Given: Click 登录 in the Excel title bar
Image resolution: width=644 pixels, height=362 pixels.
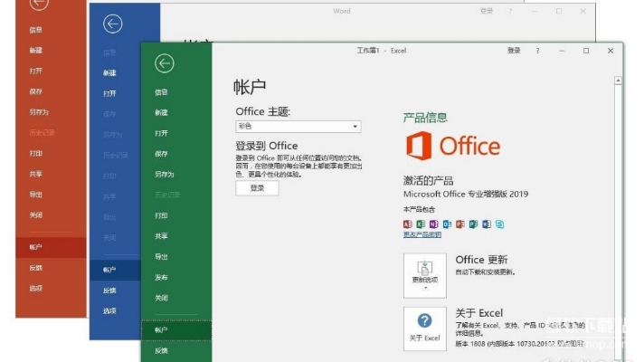Looking at the screenshot, I should coord(514,51).
